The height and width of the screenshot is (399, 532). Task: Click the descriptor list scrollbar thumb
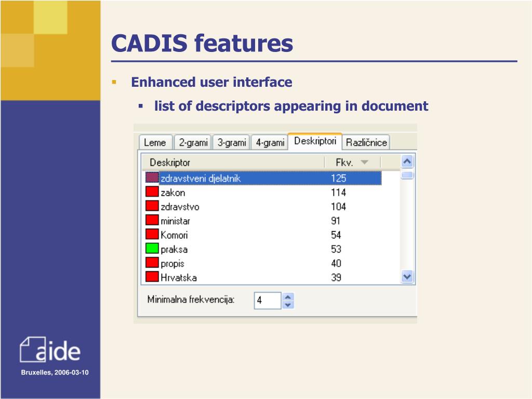pyautogui.click(x=407, y=175)
